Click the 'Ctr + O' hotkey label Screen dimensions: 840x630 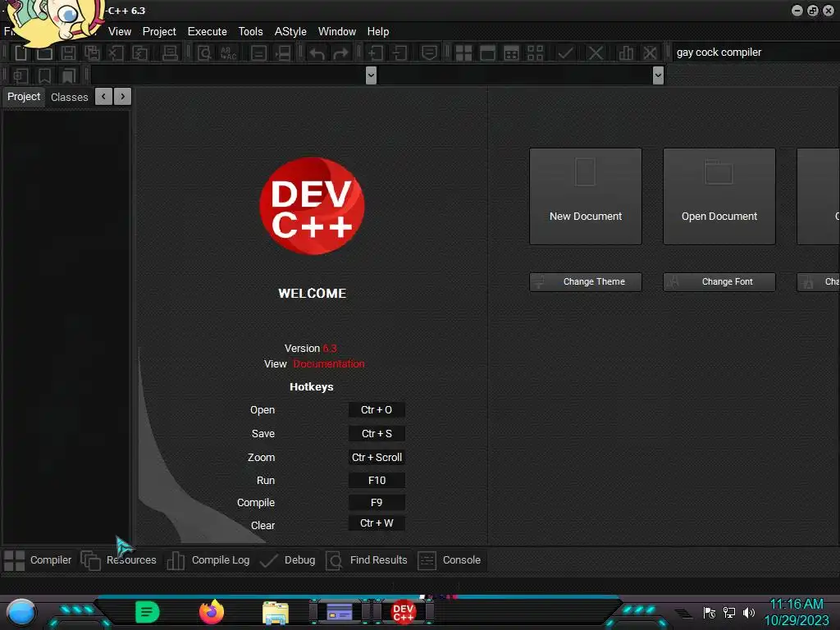[x=377, y=410]
